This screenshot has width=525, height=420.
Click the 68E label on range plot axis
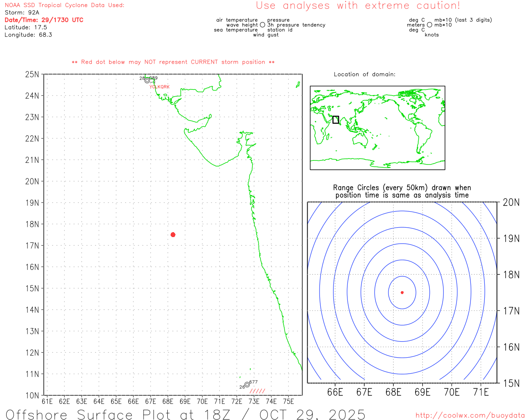[x=393, y=392]
